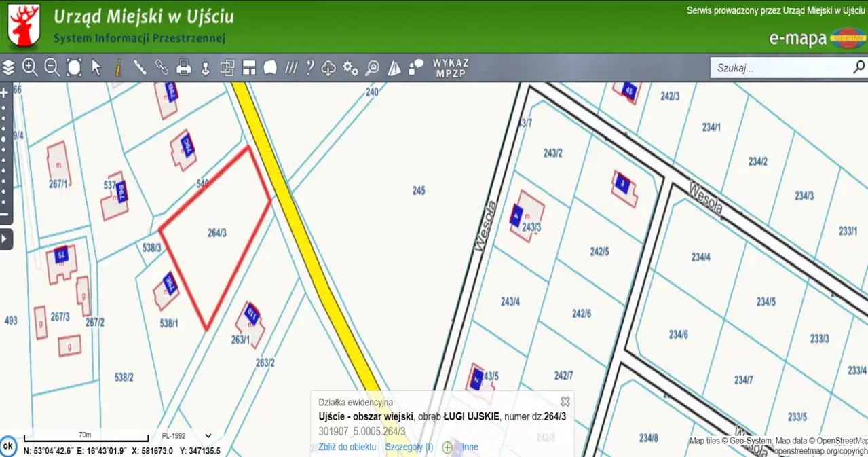Click in the Szukaj search field
This screenshot has width=868, height=457.
[x=780, y=68]
